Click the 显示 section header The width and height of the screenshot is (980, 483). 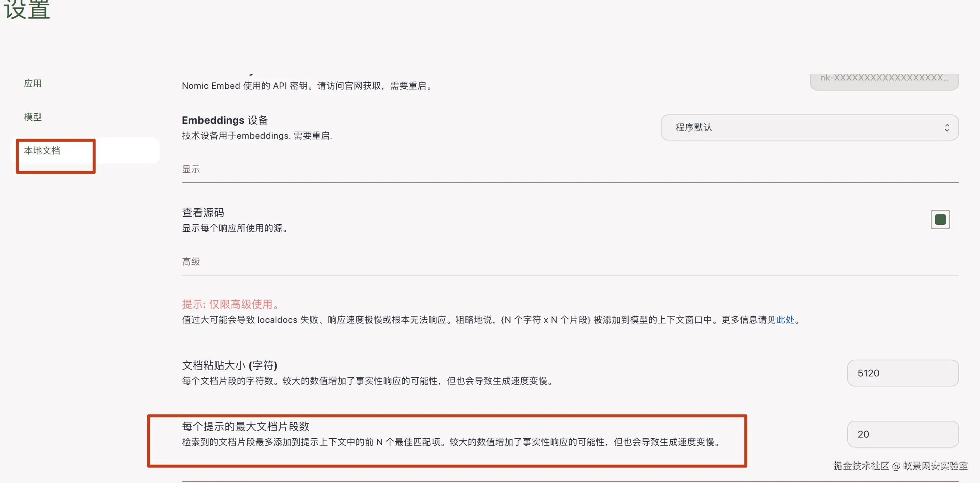pos(191,169)
